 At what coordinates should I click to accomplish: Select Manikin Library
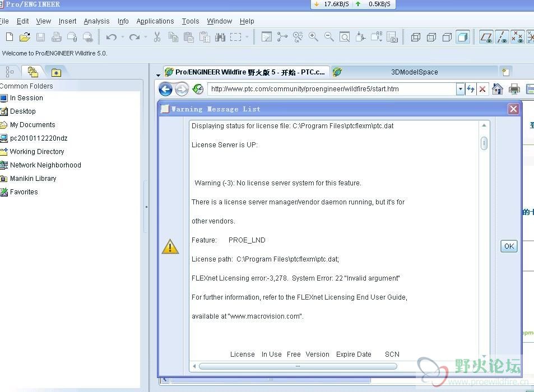(29, 179)
